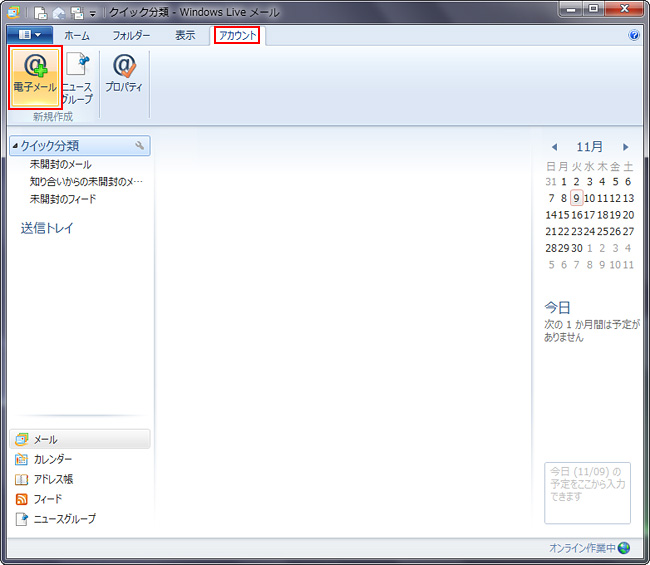Collapse the クイック分類 tree
Screen dimensions: 650x565
click(x=15, y=146)
